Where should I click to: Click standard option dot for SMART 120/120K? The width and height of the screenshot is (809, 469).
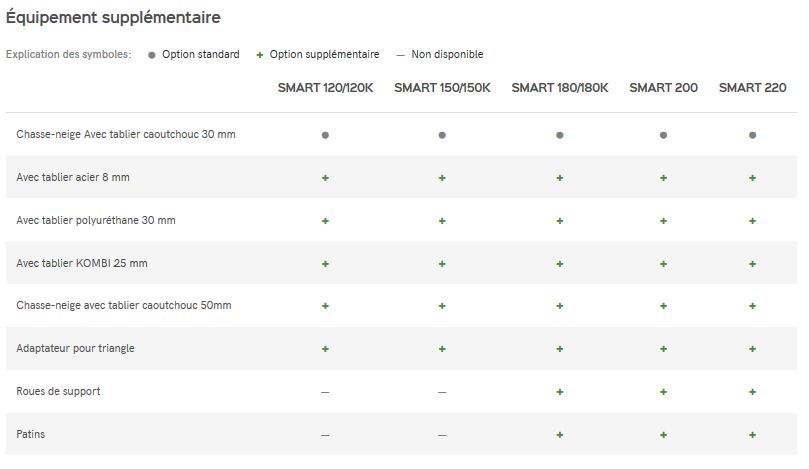pos(325,134)
